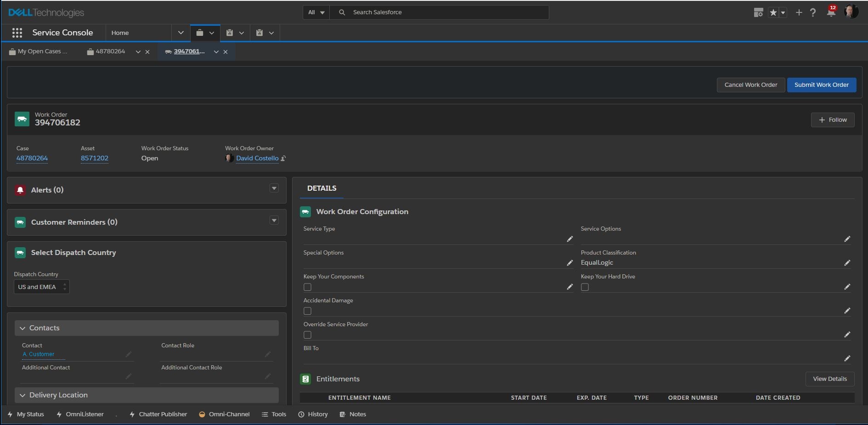Open user profile avatar menu
868x425 pixels.
pyautogui.click(x=851, y=12)
